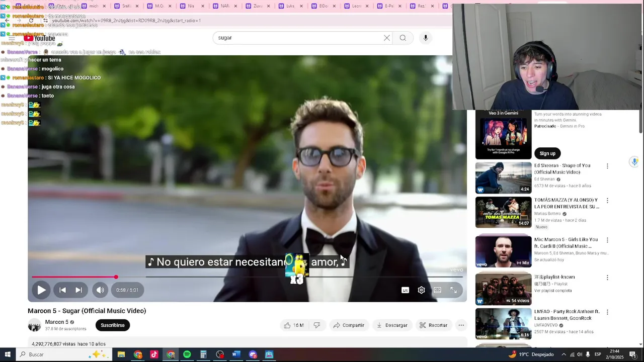Image resolution: width=644 pixels, height=362 pixels.
Task: Open the player settings gear
Action: tap(421, 290)
